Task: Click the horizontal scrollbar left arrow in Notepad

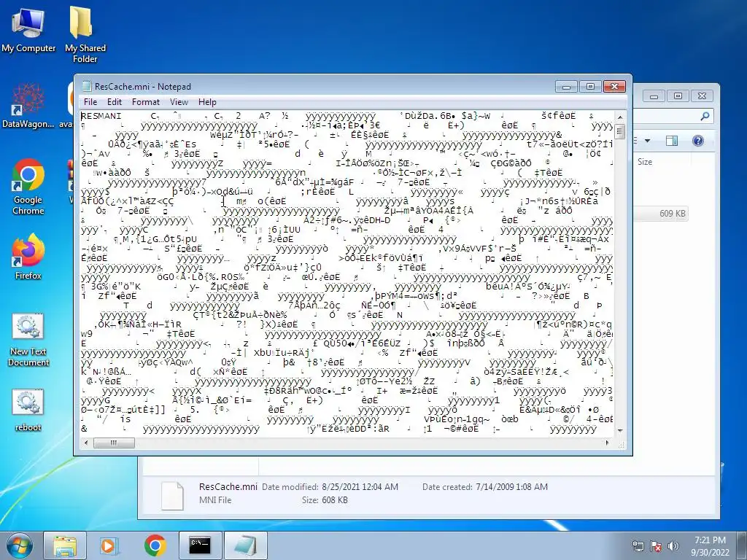Action: tap(86, 443)
